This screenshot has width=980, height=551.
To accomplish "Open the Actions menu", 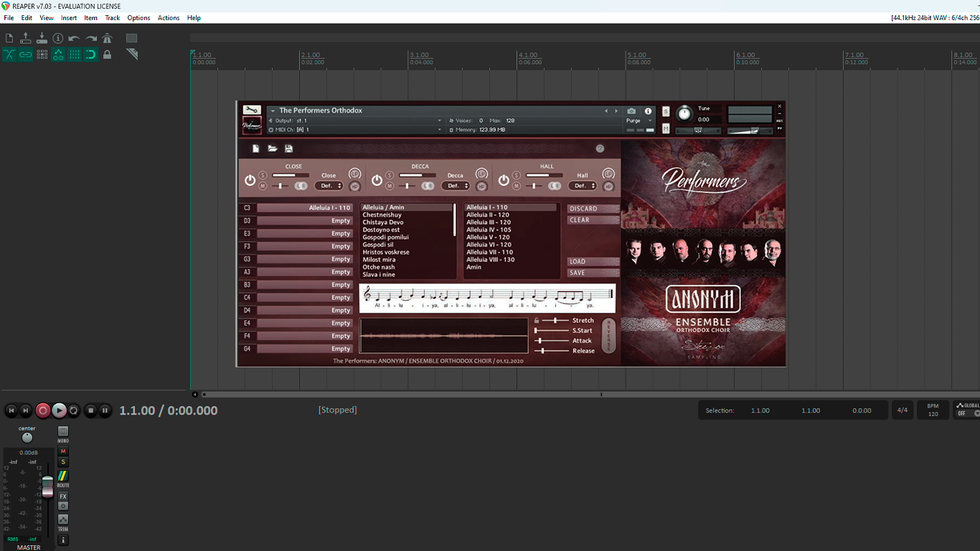I will point(169,18).
